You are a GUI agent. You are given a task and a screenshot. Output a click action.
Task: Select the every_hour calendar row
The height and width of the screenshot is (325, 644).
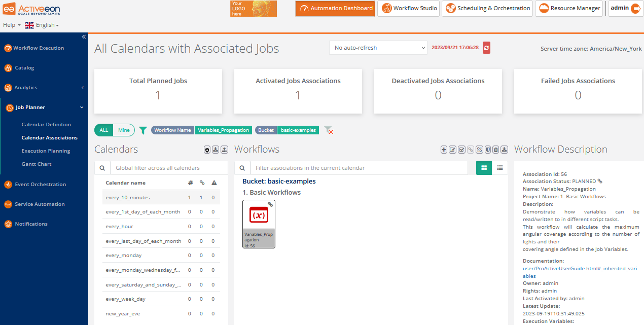tap(161, 227)
